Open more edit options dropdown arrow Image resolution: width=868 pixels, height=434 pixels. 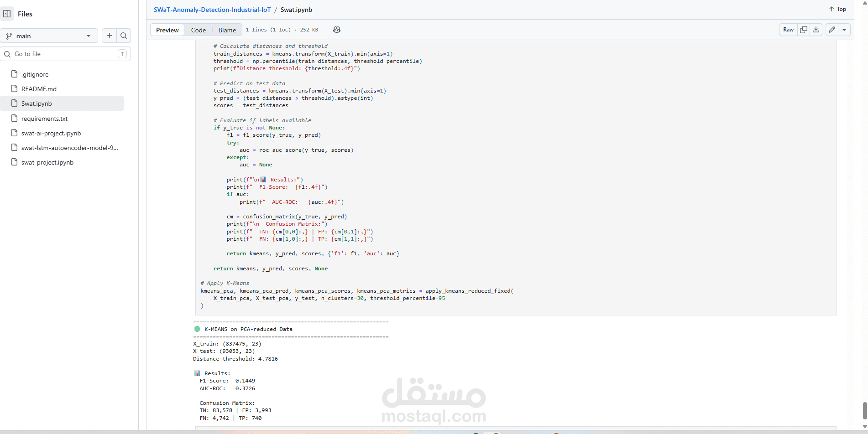point(844,30)
